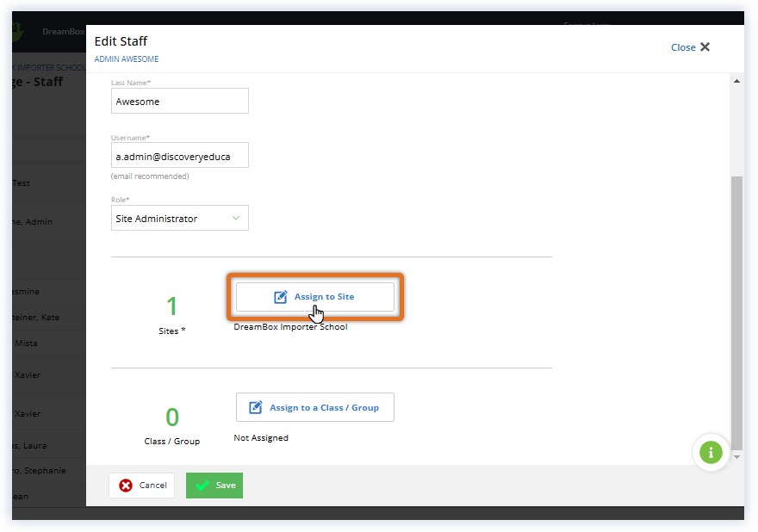Screen dimensions: 758x532
Task: Click the pencil icon on Assign to Site
Action: pos(281,297)
